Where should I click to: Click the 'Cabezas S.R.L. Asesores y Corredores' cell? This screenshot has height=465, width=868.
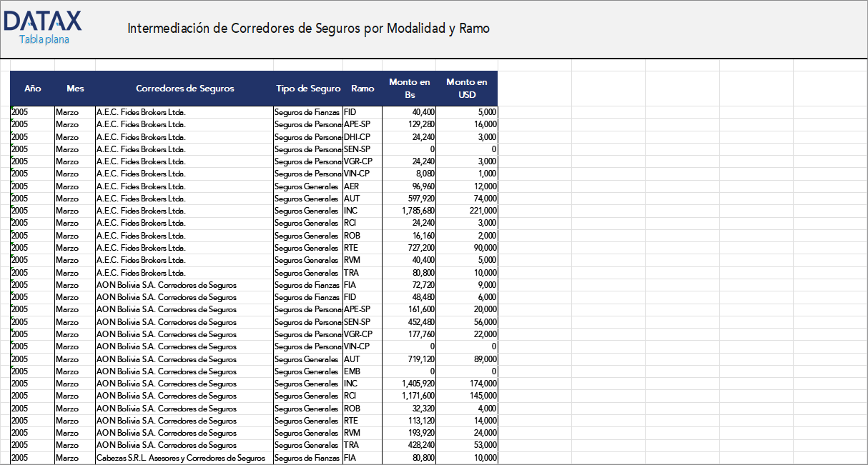(184, 458)
